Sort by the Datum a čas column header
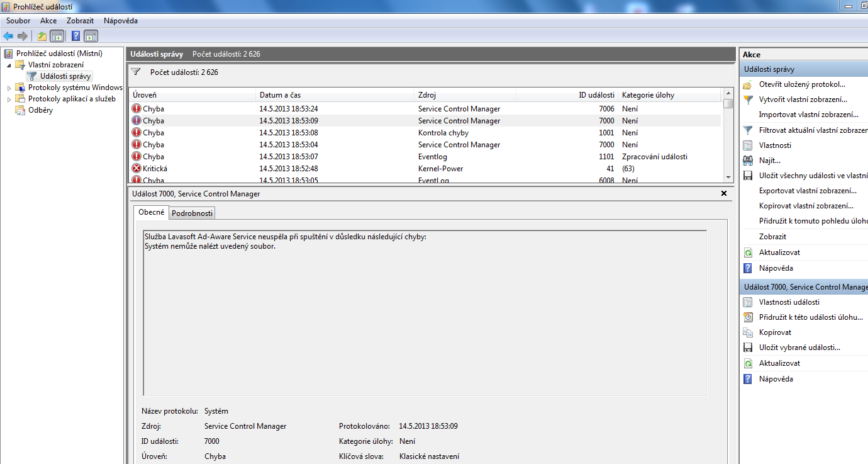Viewport: 868px width, 464px height. coord(335,95)
